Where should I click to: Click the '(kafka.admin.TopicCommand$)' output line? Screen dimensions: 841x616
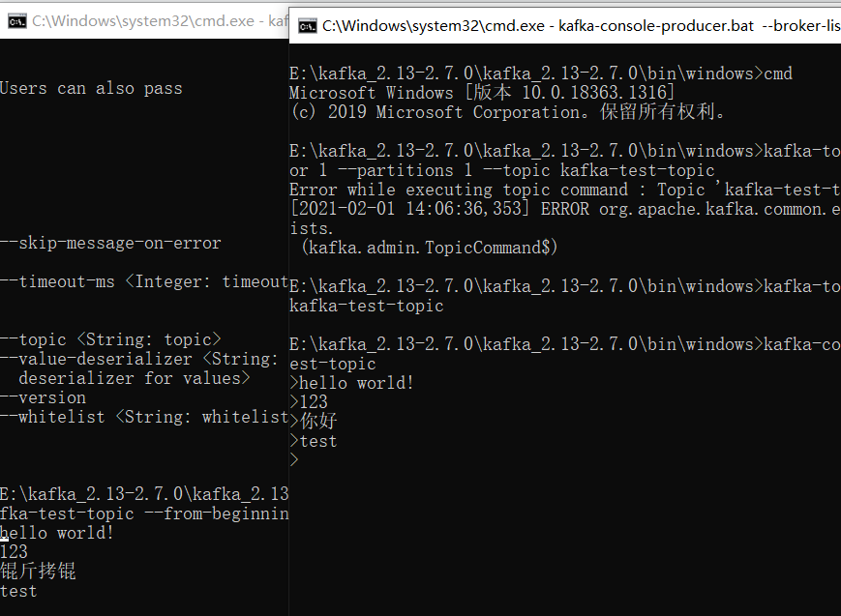(429, 248)
